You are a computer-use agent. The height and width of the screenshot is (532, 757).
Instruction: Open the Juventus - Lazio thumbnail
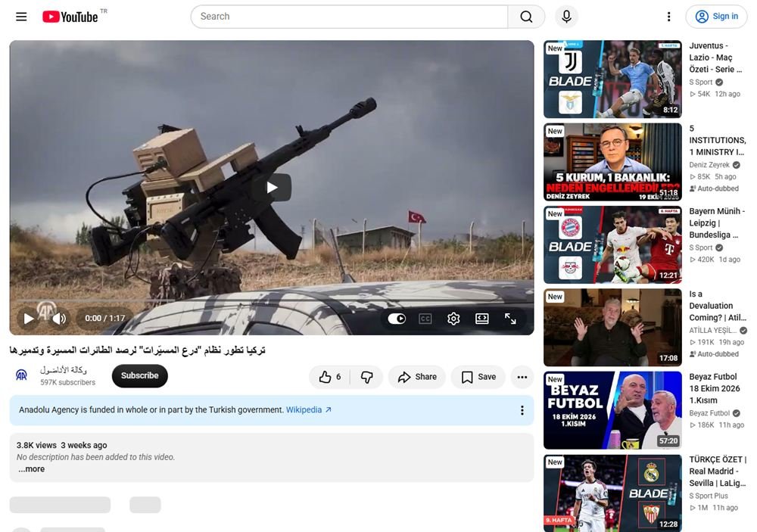(612, 79)
